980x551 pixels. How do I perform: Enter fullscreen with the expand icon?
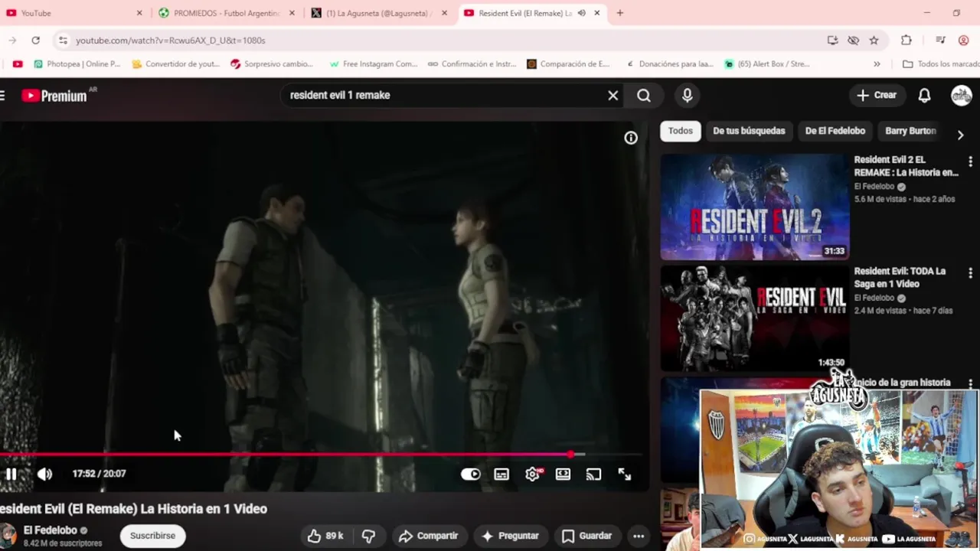pos(625,474)
